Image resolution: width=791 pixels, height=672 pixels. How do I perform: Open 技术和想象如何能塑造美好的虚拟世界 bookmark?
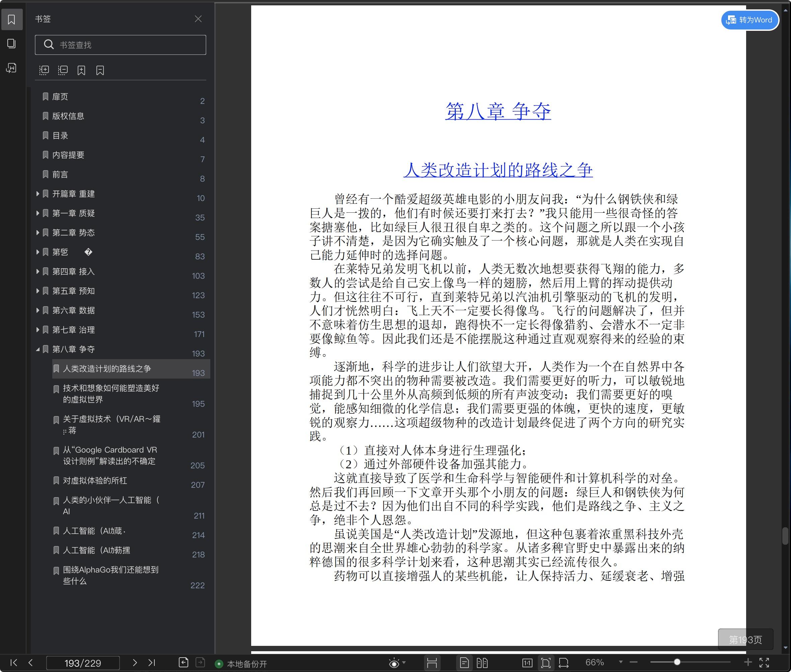click(111, 394)
